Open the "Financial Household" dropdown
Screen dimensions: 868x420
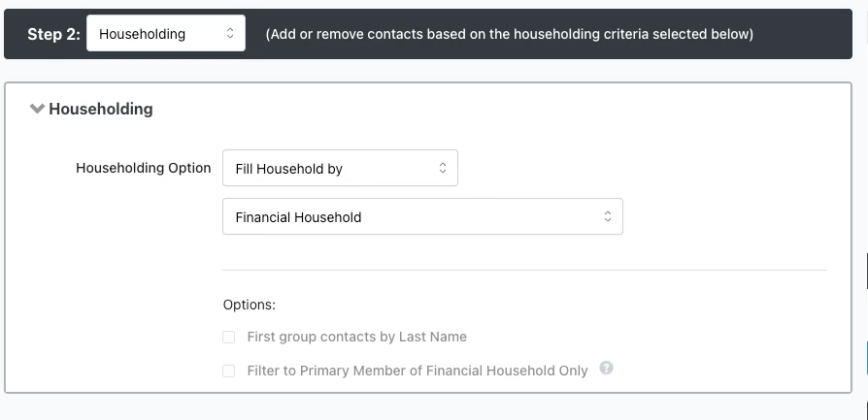pos(422,217)
